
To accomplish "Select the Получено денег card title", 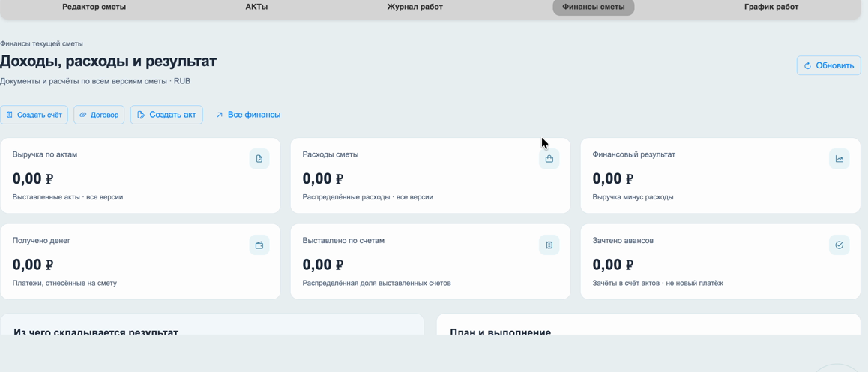I will (x=41, y=240).
